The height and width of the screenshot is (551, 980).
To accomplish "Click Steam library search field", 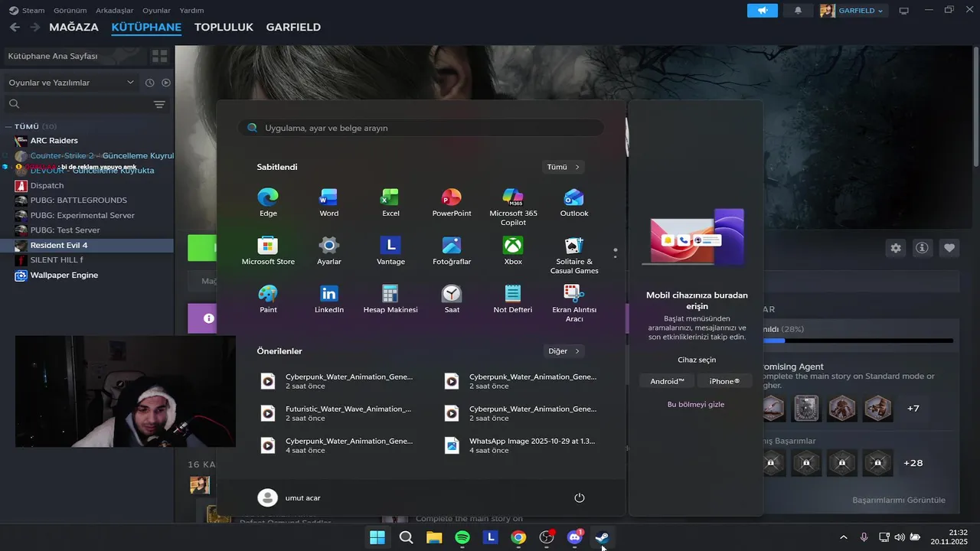I will (x=77, y=104).
